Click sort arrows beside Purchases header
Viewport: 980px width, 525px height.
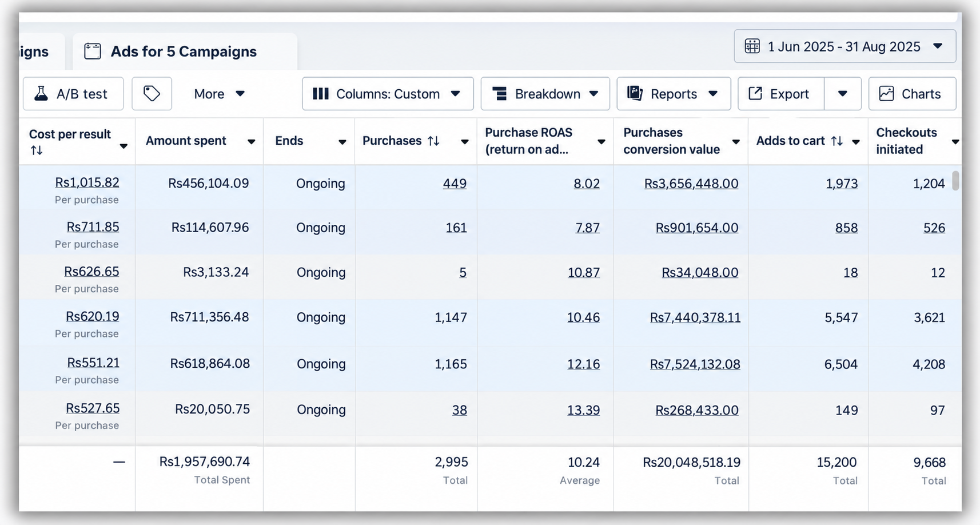pyautogui.click(x=434, y=141)
